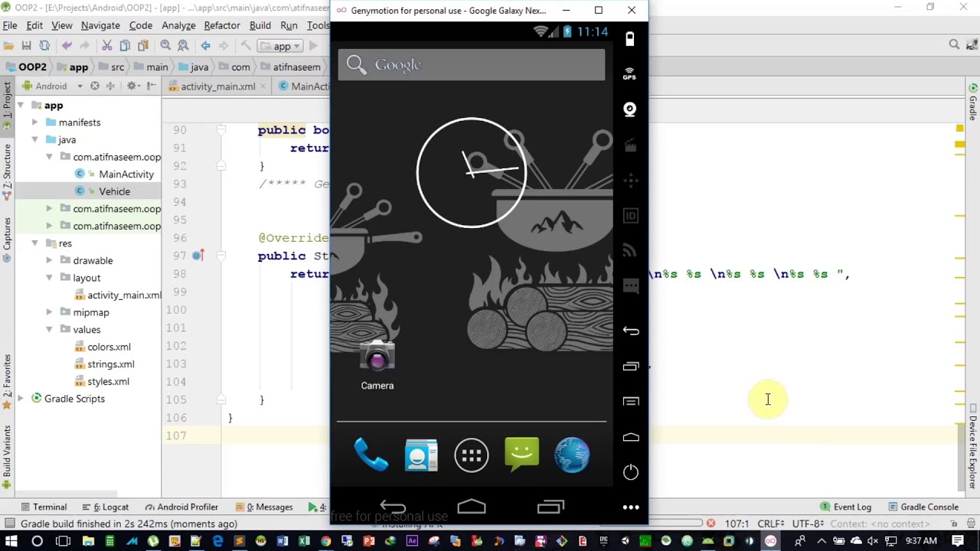Open Genymotion battery widget
The image size is (980, 551).
(x=630, y=38)
